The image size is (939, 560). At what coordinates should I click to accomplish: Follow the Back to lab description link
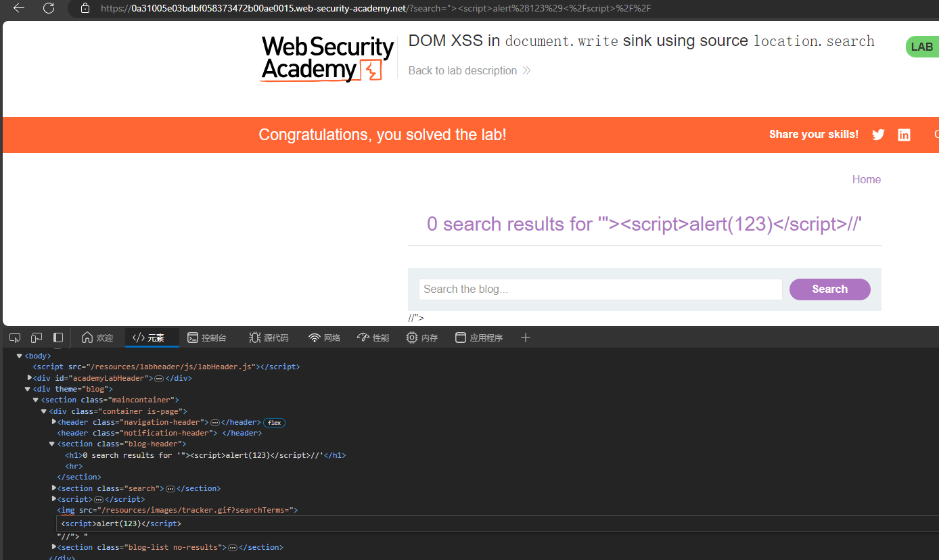pyautogui.click(x=462, y=70)
